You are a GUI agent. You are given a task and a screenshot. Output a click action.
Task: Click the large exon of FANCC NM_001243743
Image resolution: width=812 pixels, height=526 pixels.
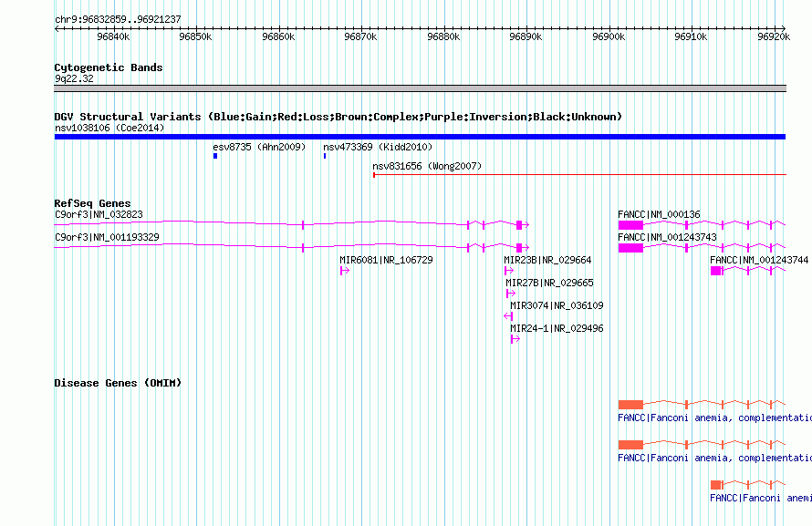630,248
